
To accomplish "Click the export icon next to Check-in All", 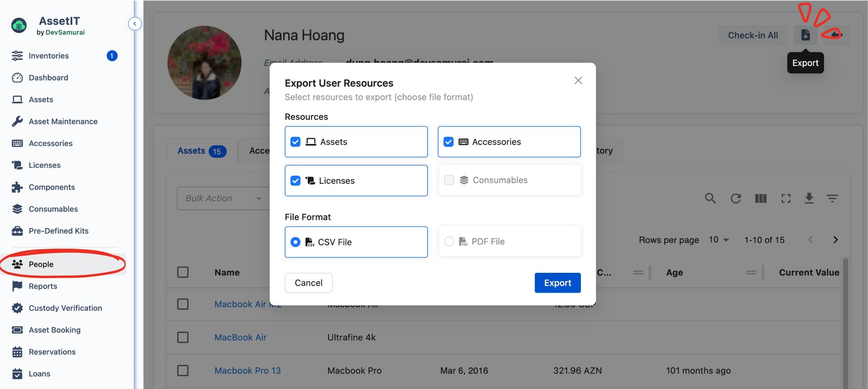I will [805, 35].
